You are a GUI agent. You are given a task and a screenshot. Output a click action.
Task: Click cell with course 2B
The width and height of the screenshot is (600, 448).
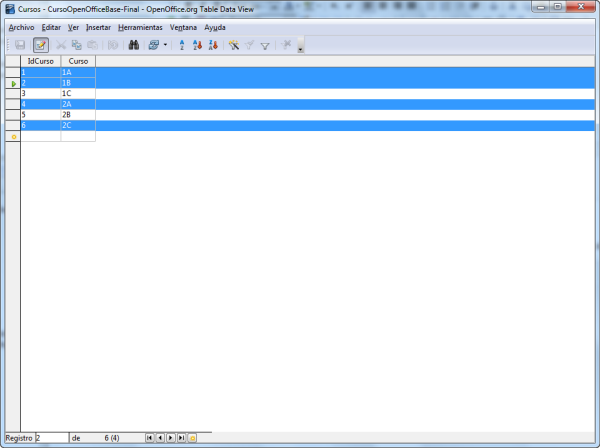pyautogui.click(x=78, y=115)
